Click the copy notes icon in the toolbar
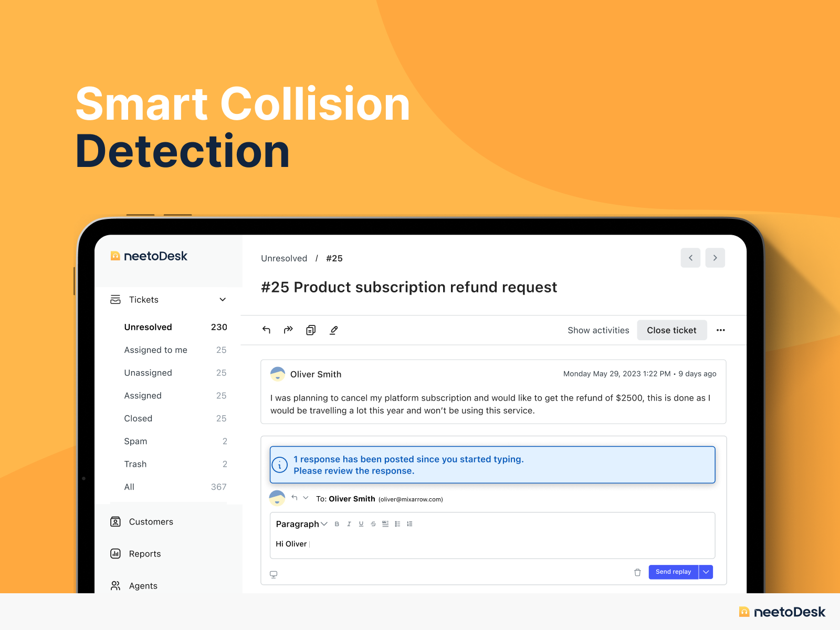 pos(310,330)
